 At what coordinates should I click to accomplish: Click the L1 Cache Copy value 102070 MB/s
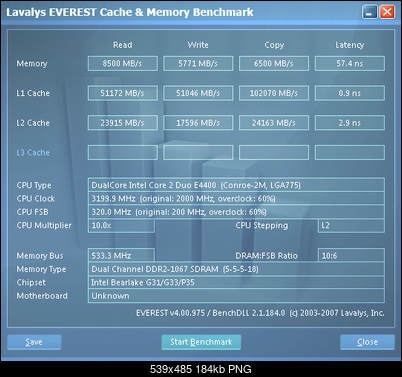274,93
